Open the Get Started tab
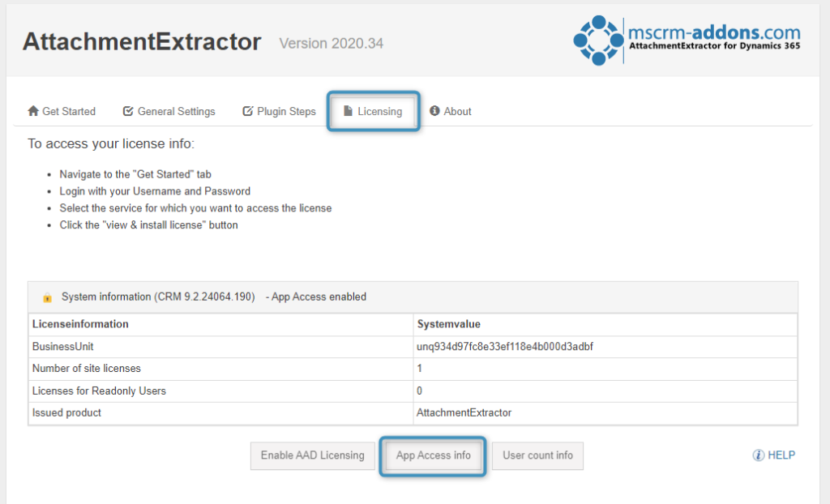The image size is (830, 504). pyautogui.click(x=68, y=111)
